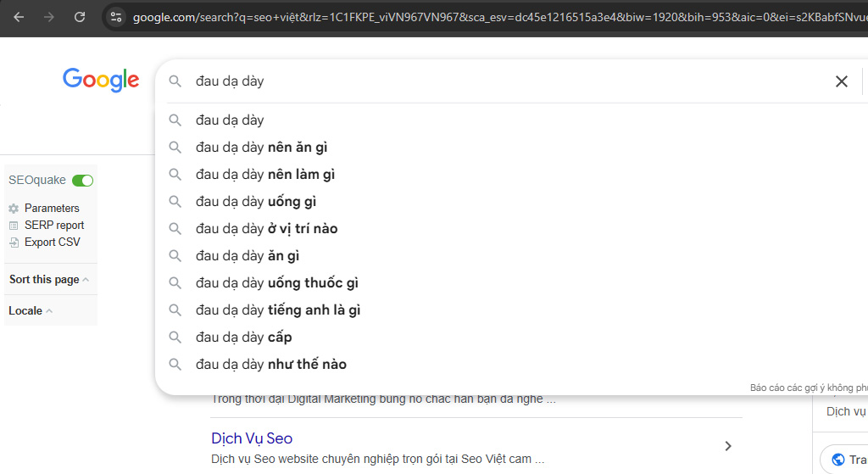Click the Export CSV file icon
Image resolution: width=868 pixels, height=474 pixels.
click(14, 243)
